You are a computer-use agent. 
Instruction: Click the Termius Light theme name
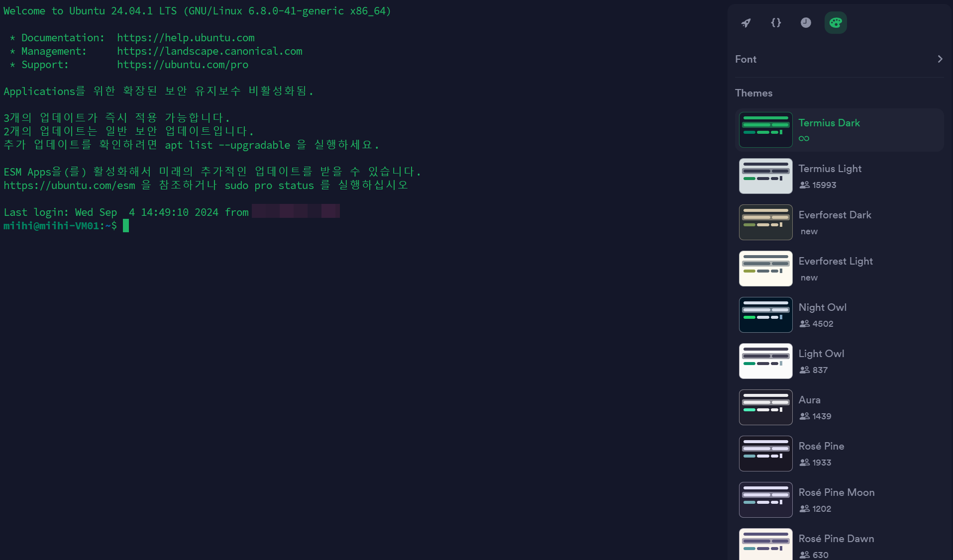[830, 169]
